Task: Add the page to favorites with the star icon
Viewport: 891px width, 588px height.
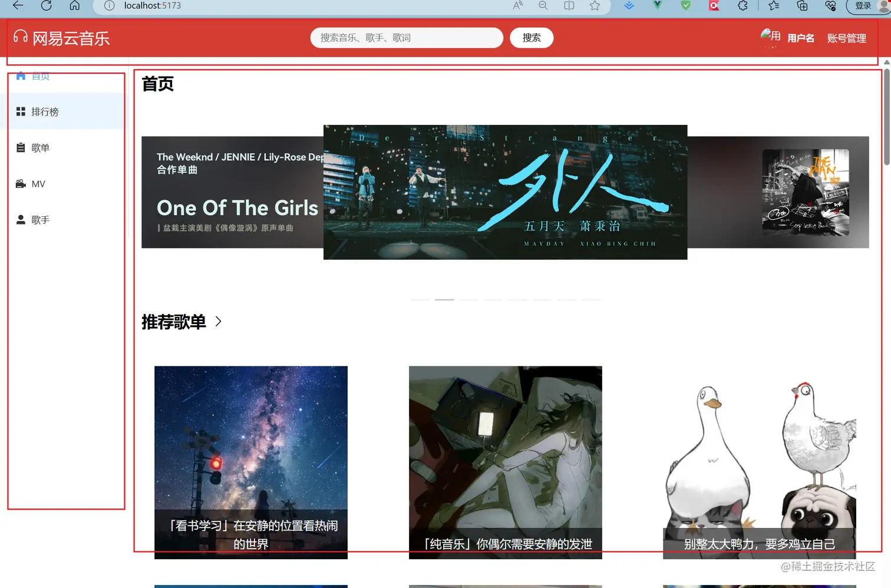Action: (x=595, y=5)
